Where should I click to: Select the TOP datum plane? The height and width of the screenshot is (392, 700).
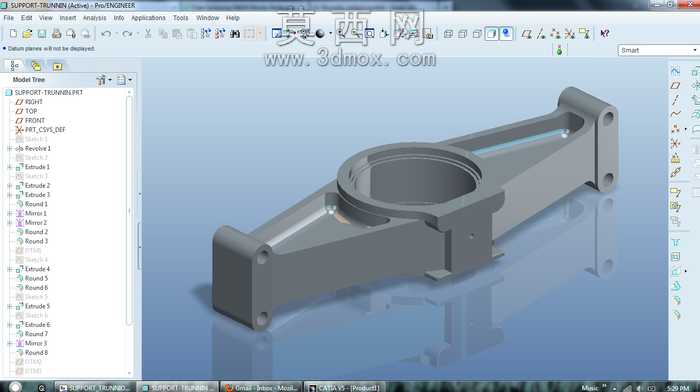[x=26, y=111]
